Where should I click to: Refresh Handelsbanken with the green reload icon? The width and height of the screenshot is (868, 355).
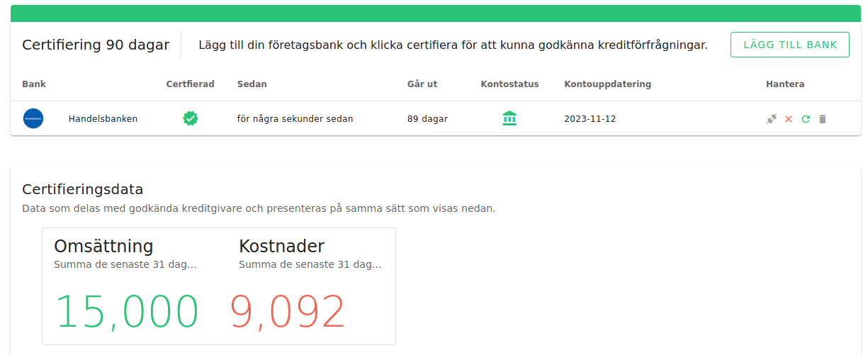coord(806,119)
